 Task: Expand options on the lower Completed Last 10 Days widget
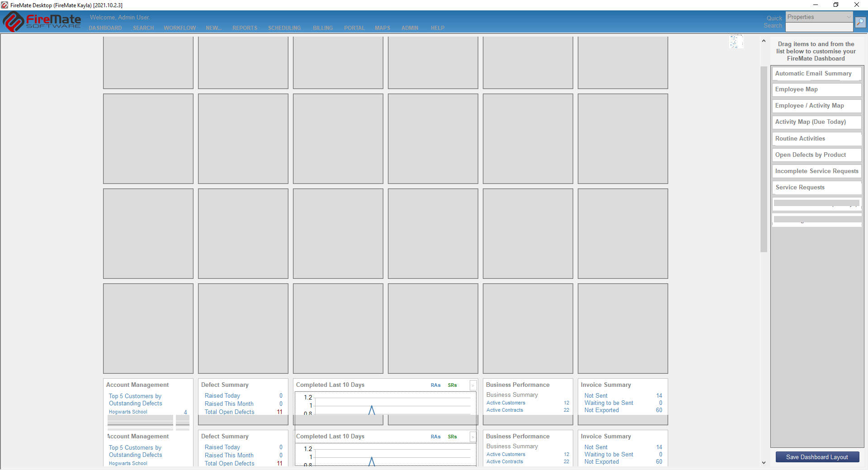[473, 437]
